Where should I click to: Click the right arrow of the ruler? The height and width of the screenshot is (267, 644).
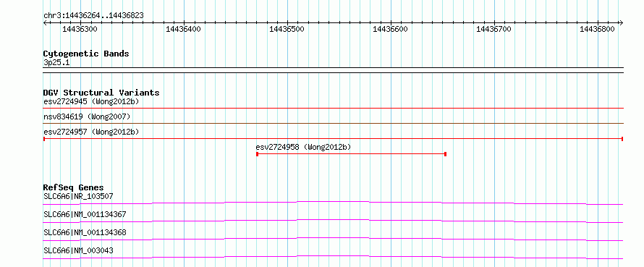(x=621, y=23)
